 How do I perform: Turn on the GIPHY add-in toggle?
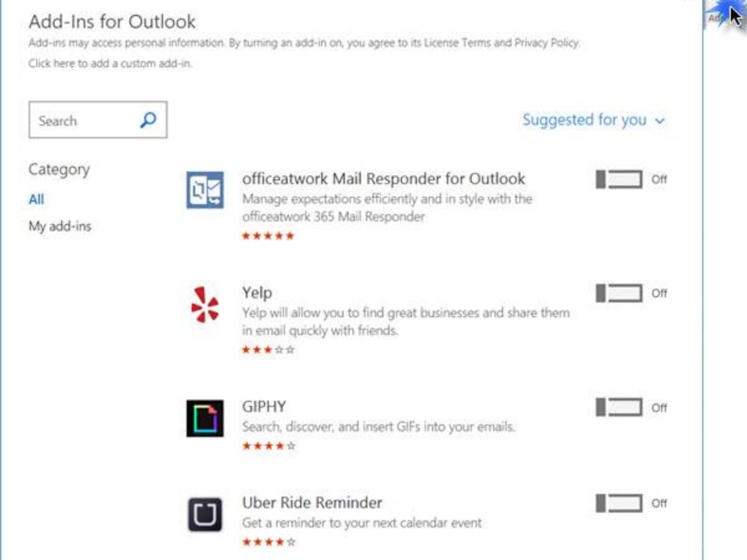tap(619, 408)
